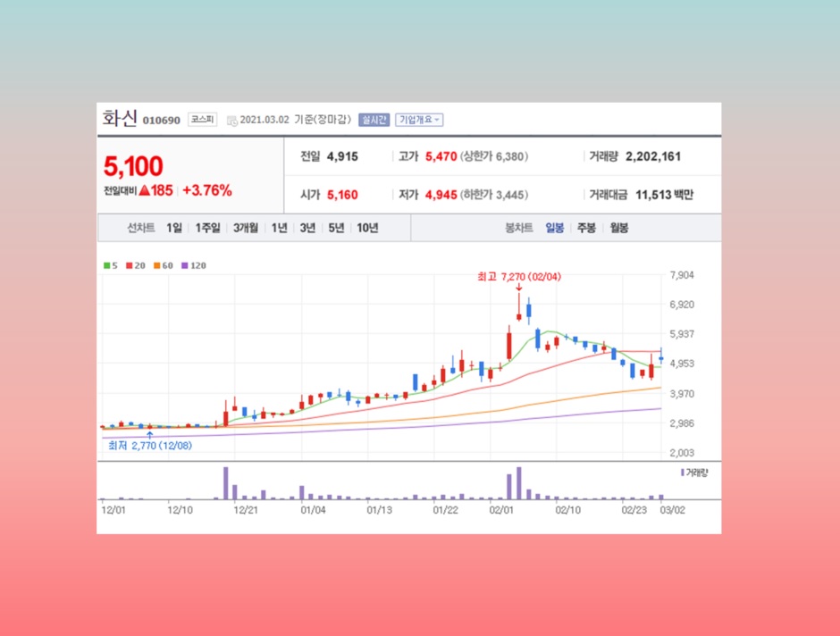Click the purple 120-day moving average swatch
The image size is (840, 636).
tap(185, 265)
